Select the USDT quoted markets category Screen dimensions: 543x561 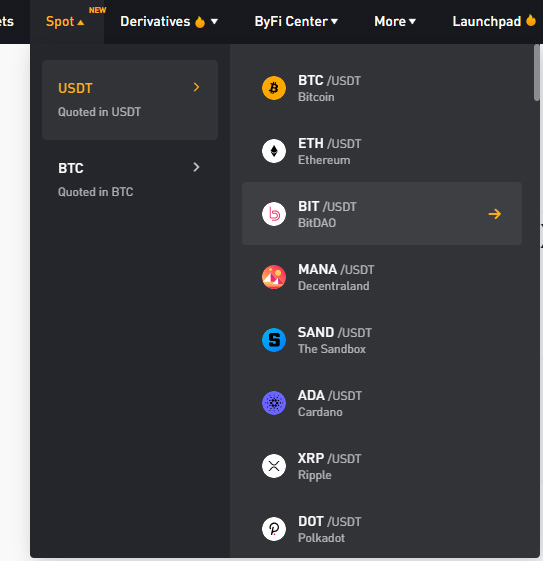click(x=130, y=100)
